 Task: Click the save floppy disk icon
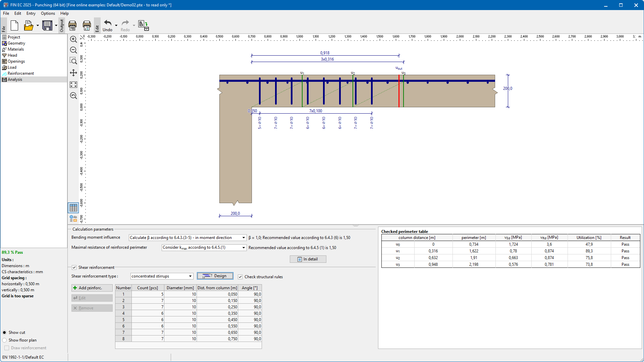click(x=47, y=25)
